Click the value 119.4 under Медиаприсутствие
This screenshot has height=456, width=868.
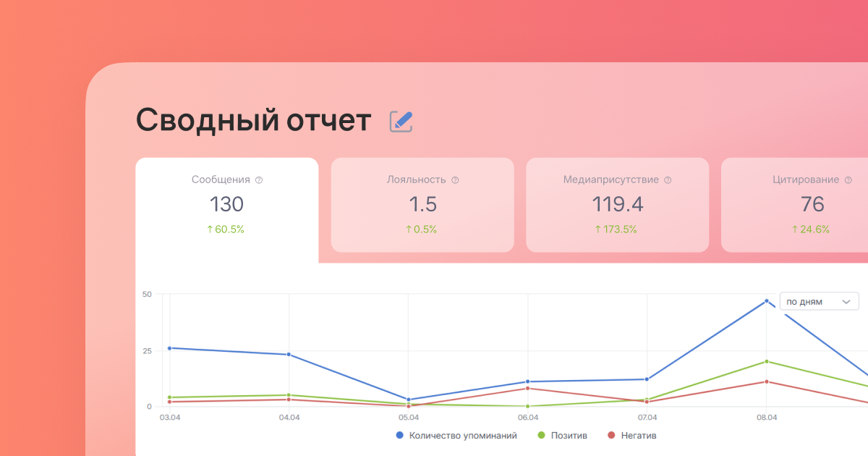tap(618, 205)
